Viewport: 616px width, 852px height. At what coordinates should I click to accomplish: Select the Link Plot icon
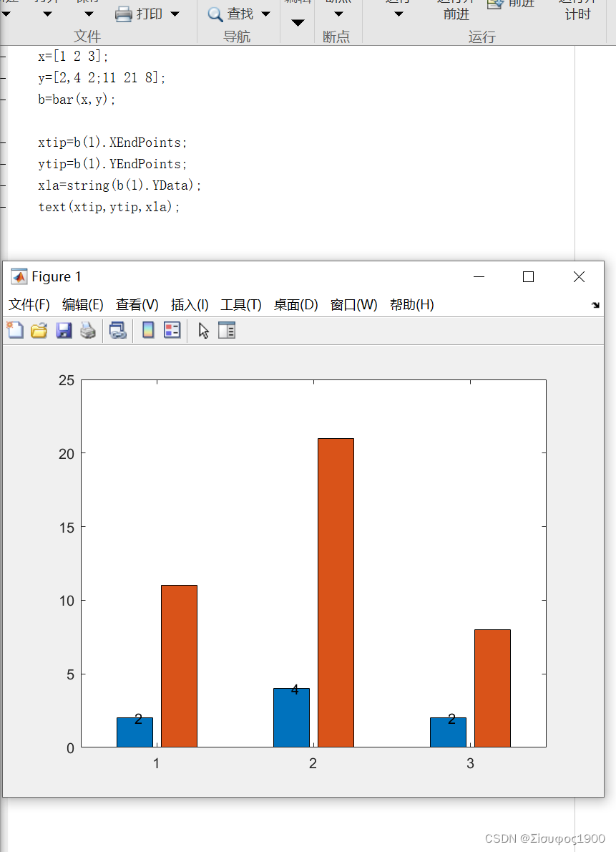tap(119, 330)
